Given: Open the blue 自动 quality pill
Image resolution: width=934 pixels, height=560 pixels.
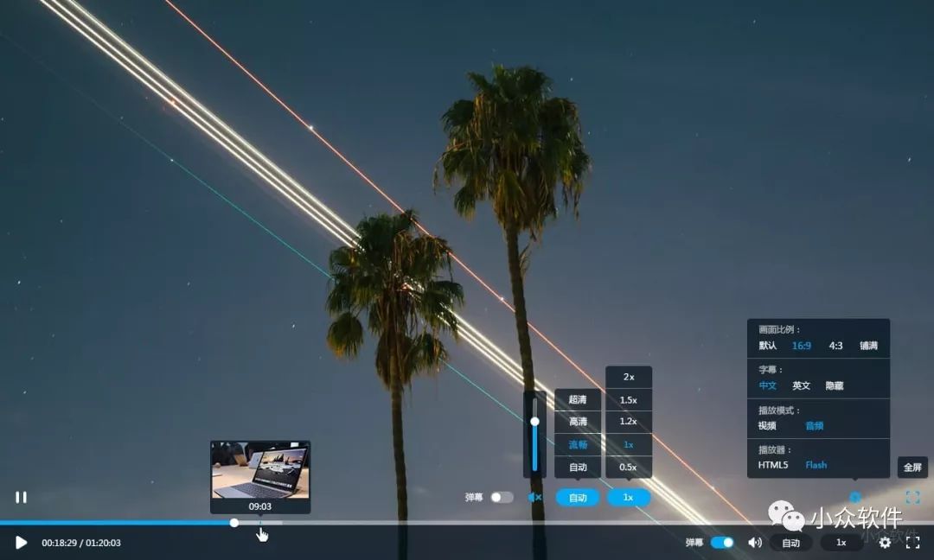Looking at the screenshot, I should [x=578, y=498].
